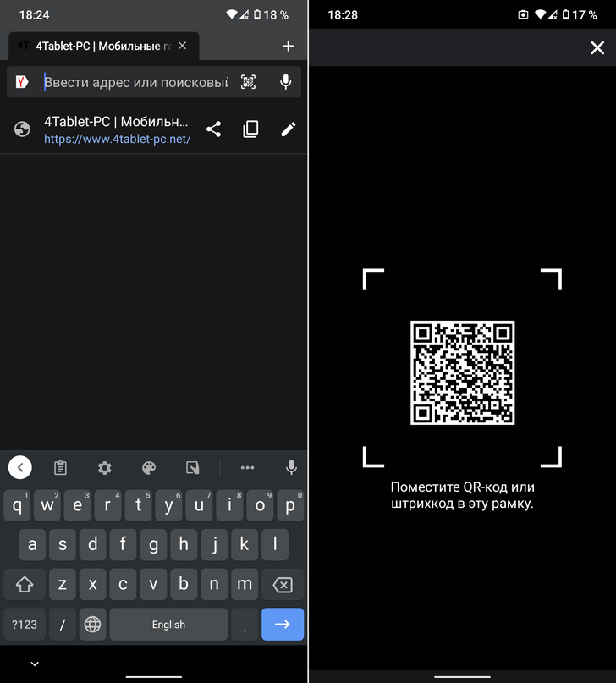Viewport: 616px width, 683px height.
Task: Tap the l key
Action: (x=275, y=544)
